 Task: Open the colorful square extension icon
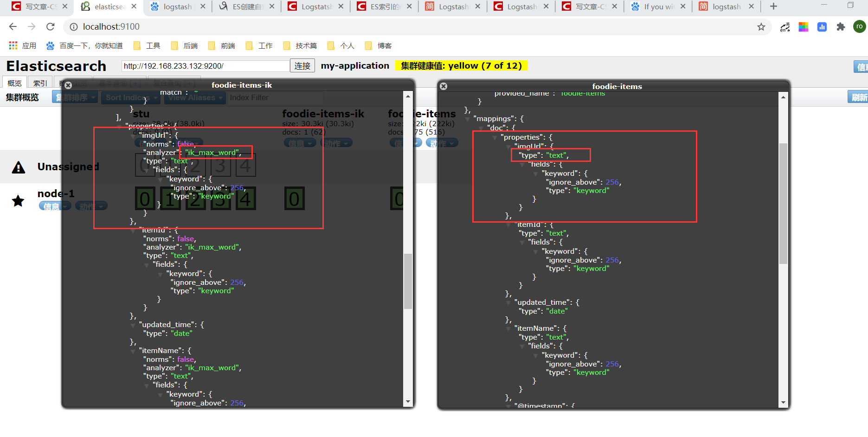(804, 27)
